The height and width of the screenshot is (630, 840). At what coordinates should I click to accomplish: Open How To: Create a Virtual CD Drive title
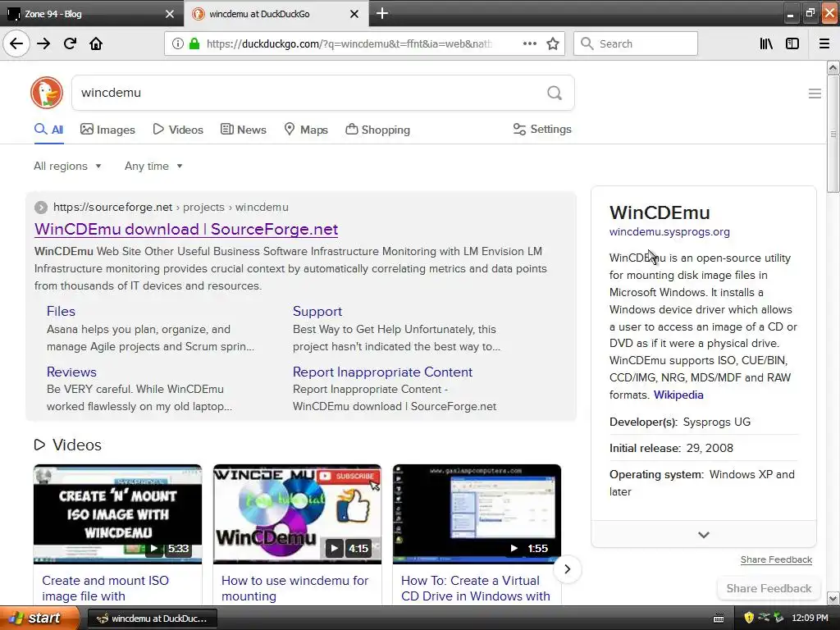tap(475, 588)
